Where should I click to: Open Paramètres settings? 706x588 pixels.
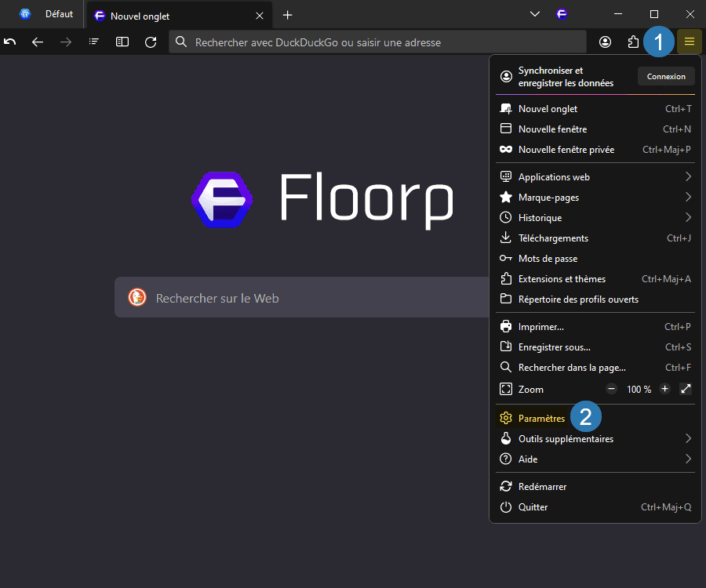tap(595, 419)
